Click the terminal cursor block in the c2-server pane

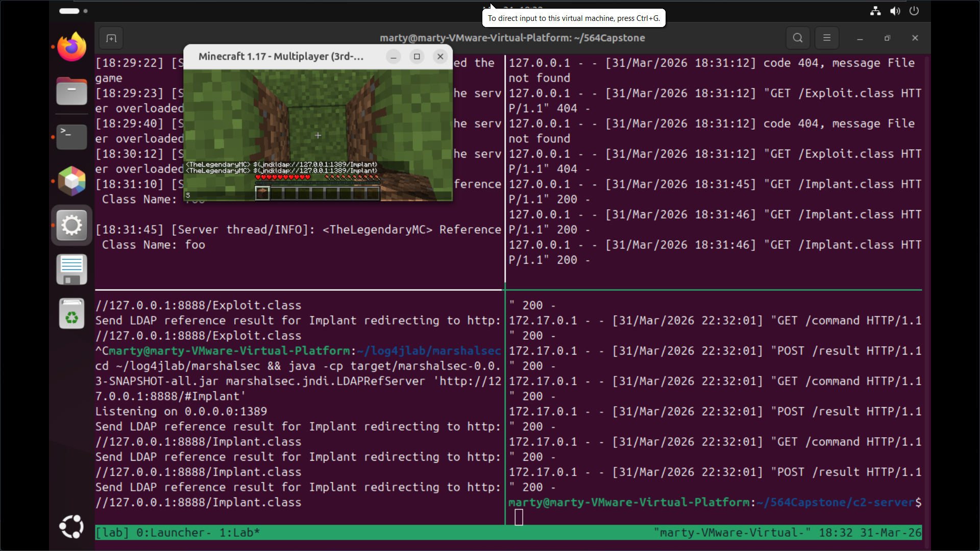[519, 517]
